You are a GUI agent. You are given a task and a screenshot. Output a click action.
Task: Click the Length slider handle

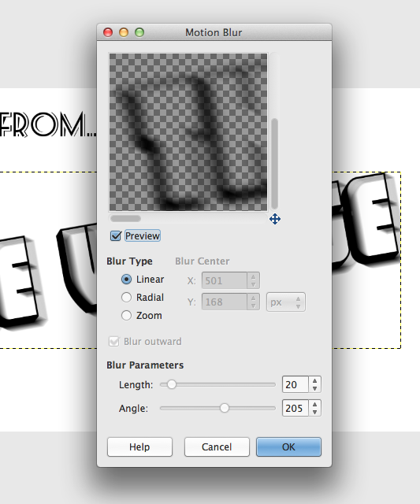pyautogui.click(x=172, y=384)
